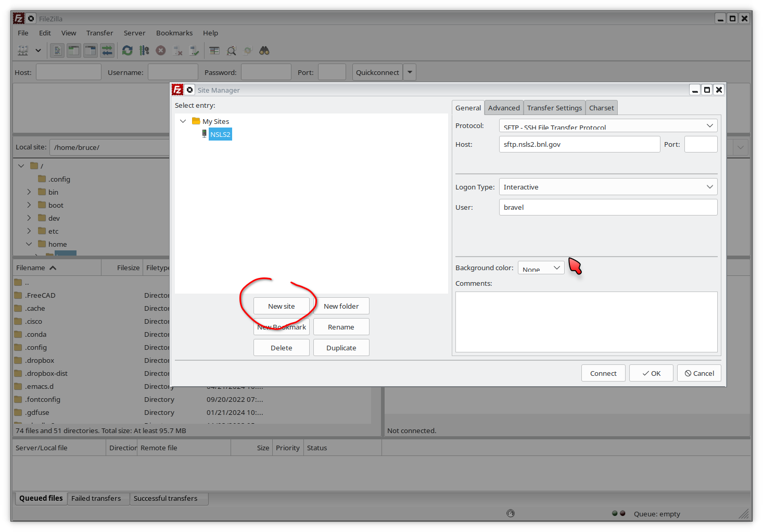Click the Rename button

click(x=341, y=327)
